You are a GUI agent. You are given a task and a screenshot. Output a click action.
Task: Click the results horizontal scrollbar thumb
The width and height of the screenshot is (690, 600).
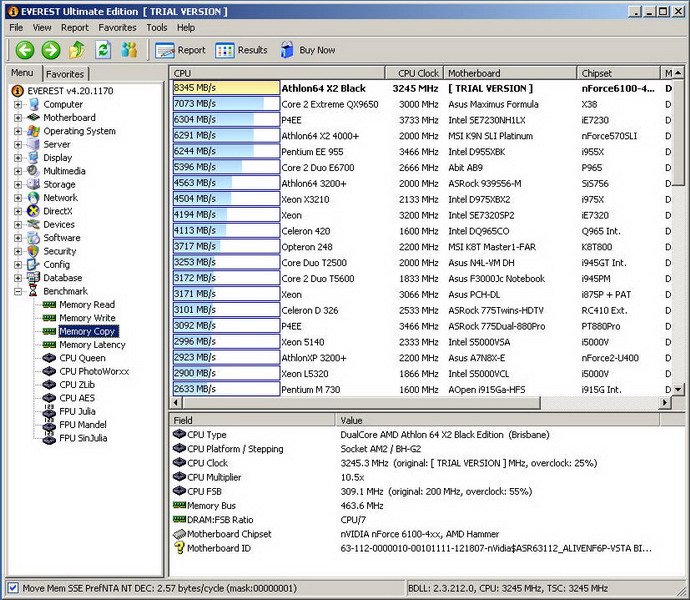361,402
